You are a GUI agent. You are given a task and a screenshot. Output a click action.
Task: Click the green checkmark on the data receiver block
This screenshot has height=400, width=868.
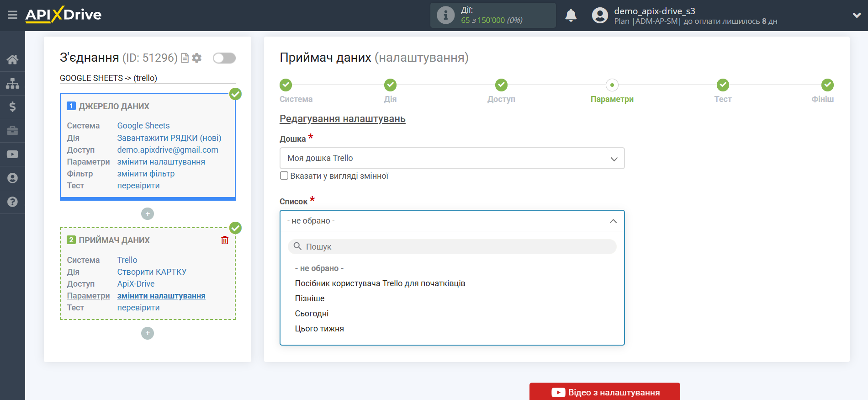235,228
